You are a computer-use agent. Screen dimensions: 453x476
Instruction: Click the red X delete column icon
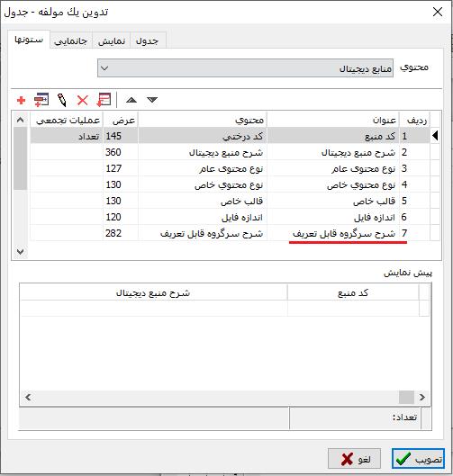82,100
